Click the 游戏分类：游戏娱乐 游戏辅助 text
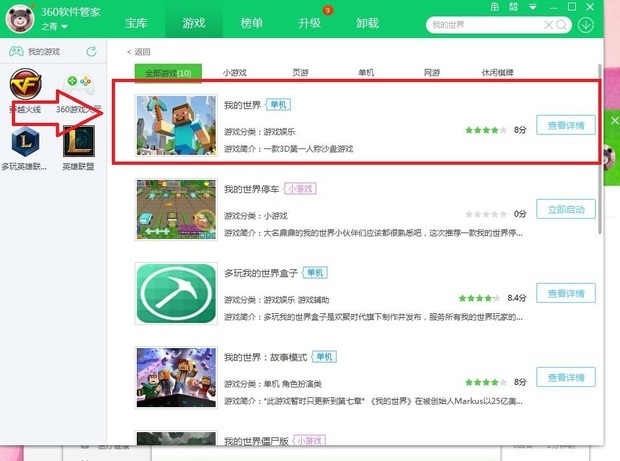This screenshot has height=461, width=620. pyautogui.click(x=276, y=300)
